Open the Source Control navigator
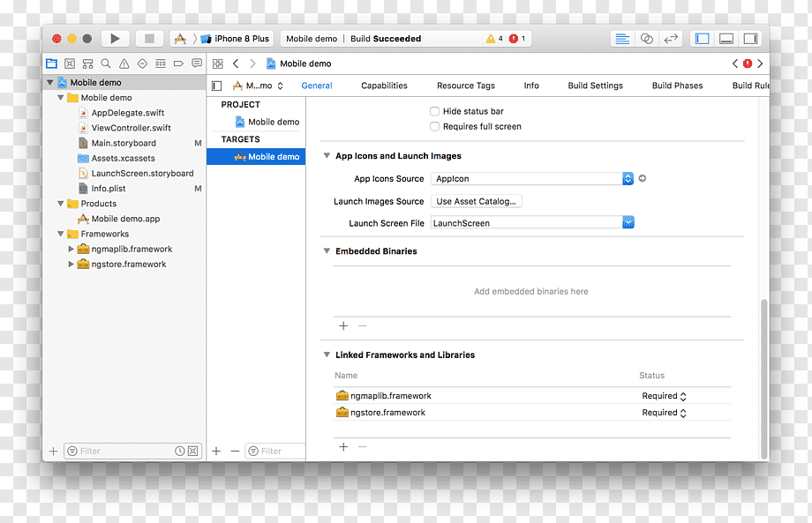This screenshot has width=812, height=523. click(x=70, y=64)
